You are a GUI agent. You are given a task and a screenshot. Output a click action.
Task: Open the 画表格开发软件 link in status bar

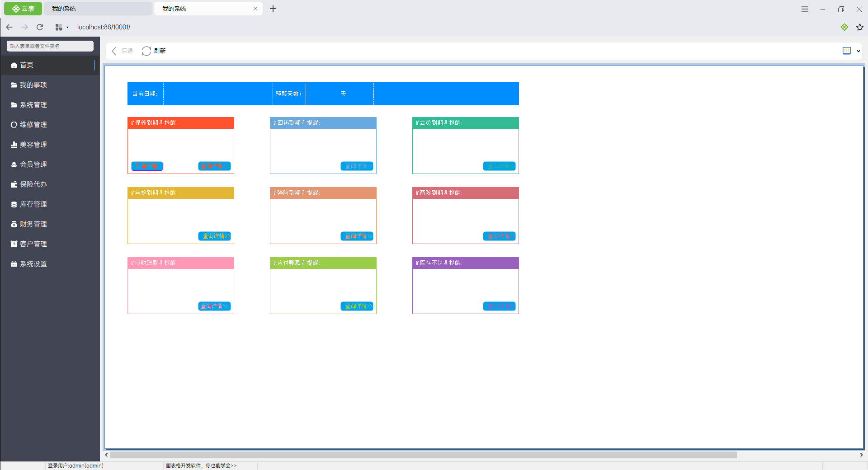click(201, 465)
